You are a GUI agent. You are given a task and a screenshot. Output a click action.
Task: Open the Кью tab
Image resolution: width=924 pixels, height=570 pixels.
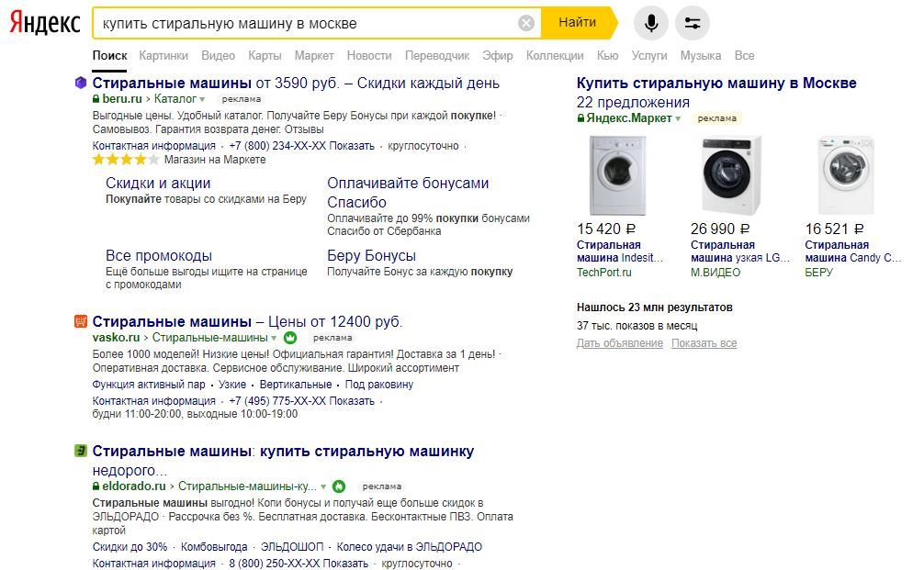coord(607,55)
